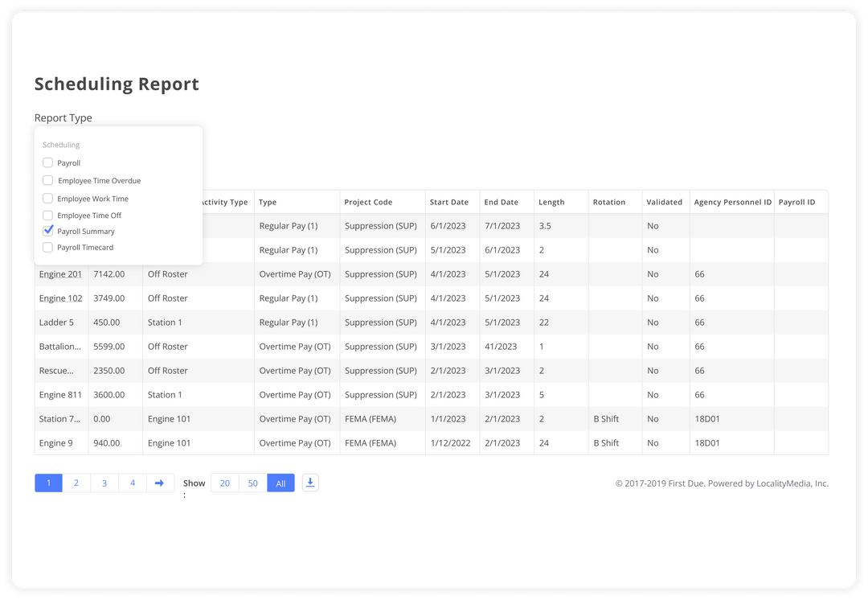Open the Engine 201 record link
The image size is (868, 600).
(x=60, y=273)
